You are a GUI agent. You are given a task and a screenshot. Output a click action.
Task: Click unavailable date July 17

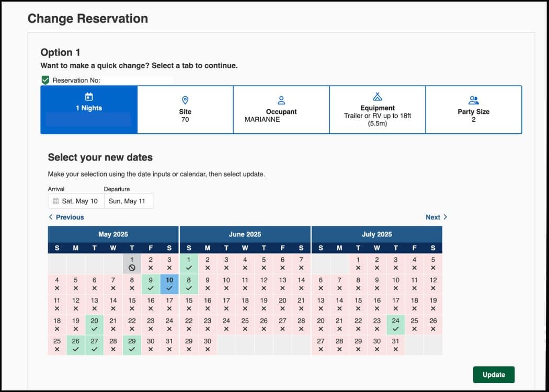point(396,305)
